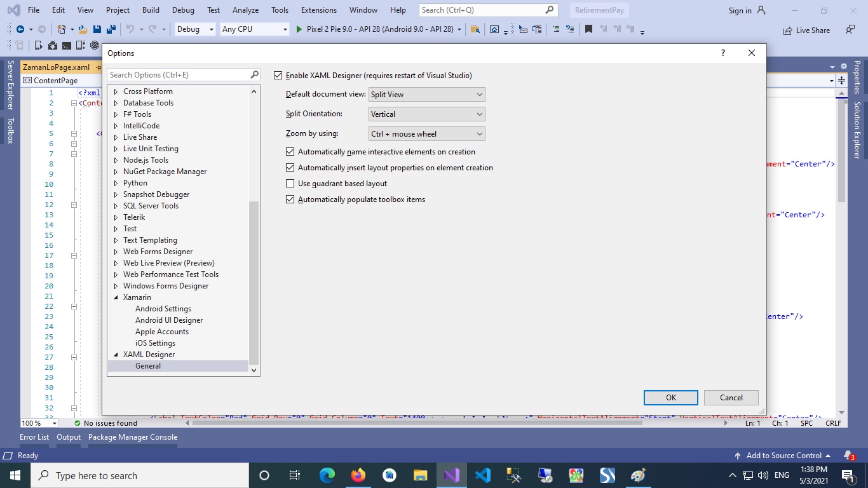The image size is (868, 488).
Task: Click the OK button
Action: pos(671,398)
